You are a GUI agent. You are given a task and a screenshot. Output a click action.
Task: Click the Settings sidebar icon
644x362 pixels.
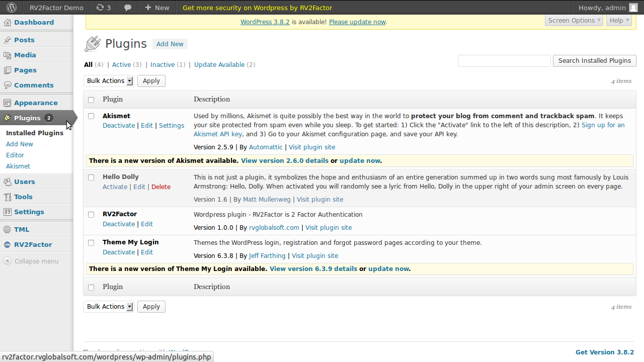click(x=8, y=212)
